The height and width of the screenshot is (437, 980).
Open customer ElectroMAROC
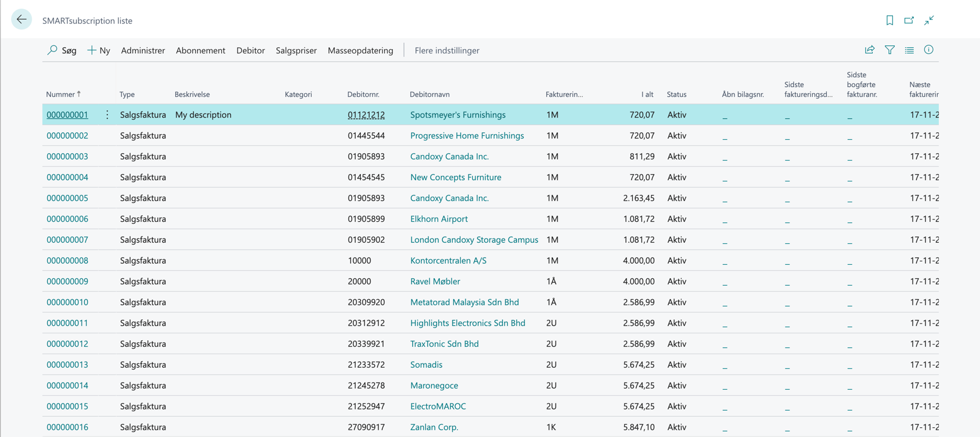click(x=438, y=406)
